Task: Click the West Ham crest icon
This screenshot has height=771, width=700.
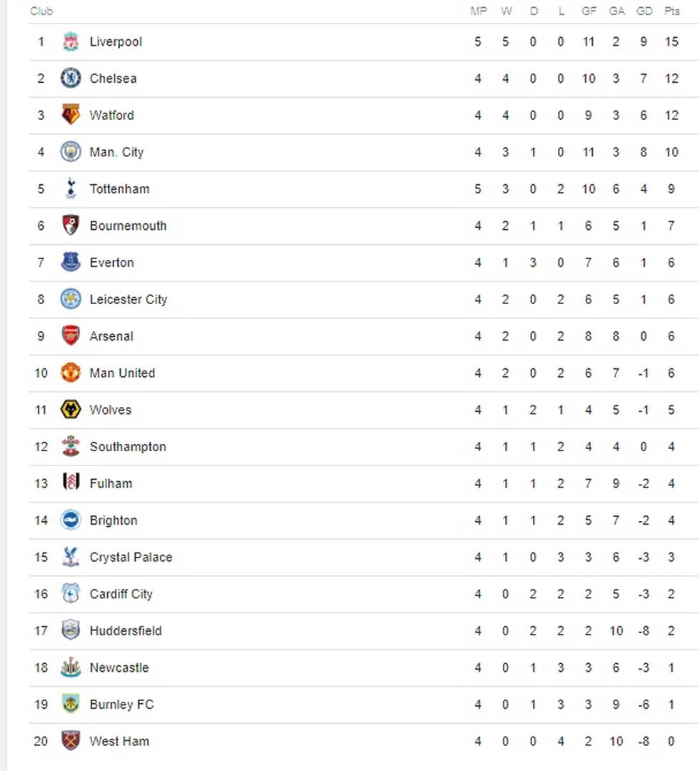Action: point(70,741)
